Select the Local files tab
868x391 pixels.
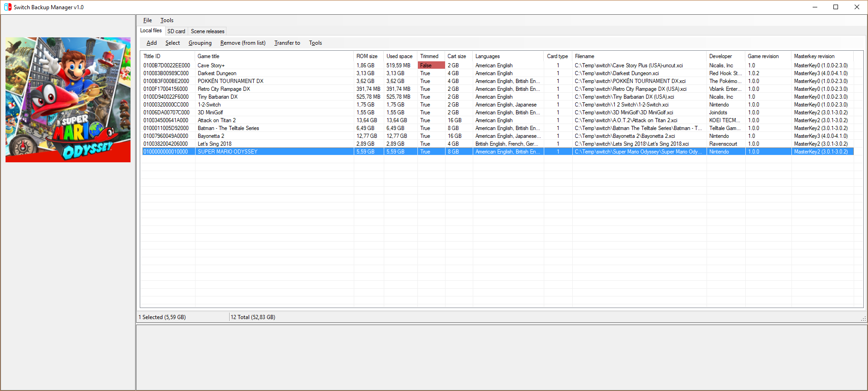tap(151, 30)
